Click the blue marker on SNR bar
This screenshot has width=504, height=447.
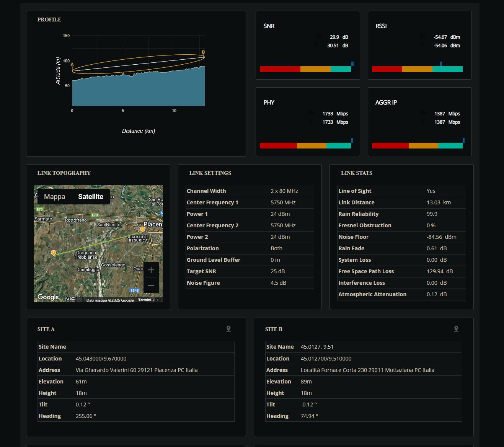click(x=352, y=64)
